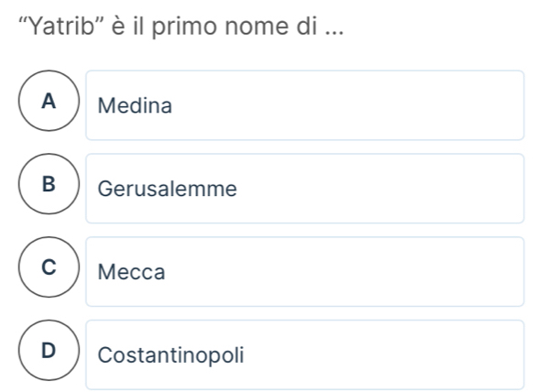Tap the letter C inside its circle
Viewport: 538px width, 392px height.
(49, 267)
